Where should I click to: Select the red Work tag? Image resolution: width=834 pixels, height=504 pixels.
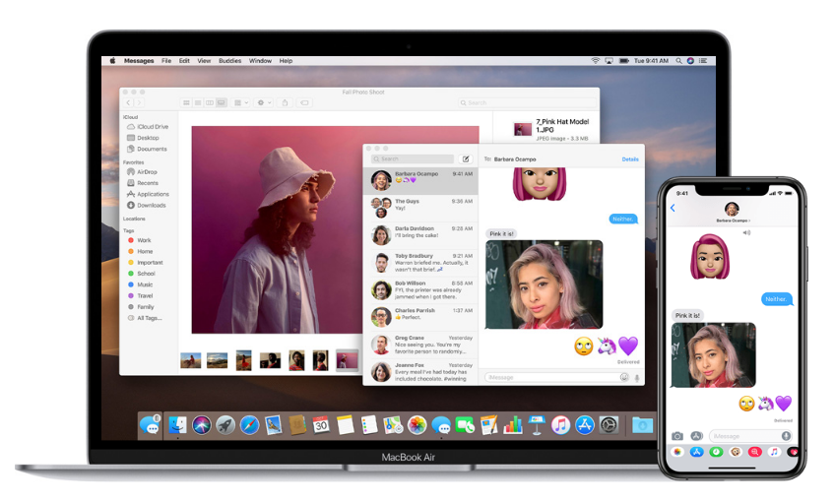tap(140, 240)
